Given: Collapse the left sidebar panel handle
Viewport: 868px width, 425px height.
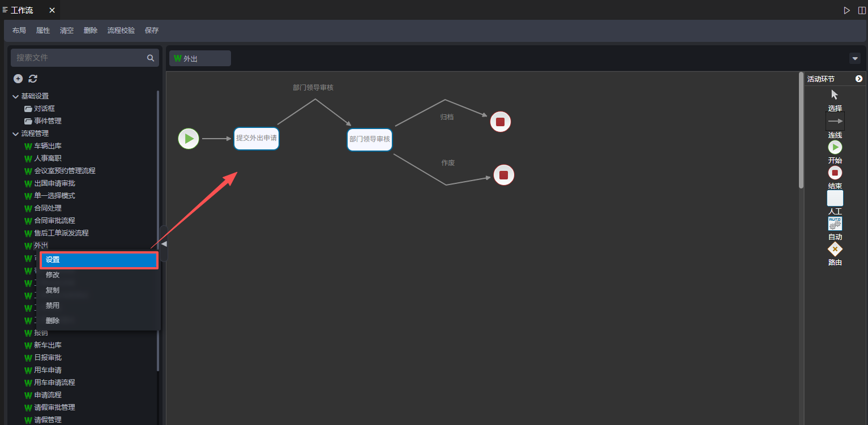Looking at the screenshot, I should [164, 243].
